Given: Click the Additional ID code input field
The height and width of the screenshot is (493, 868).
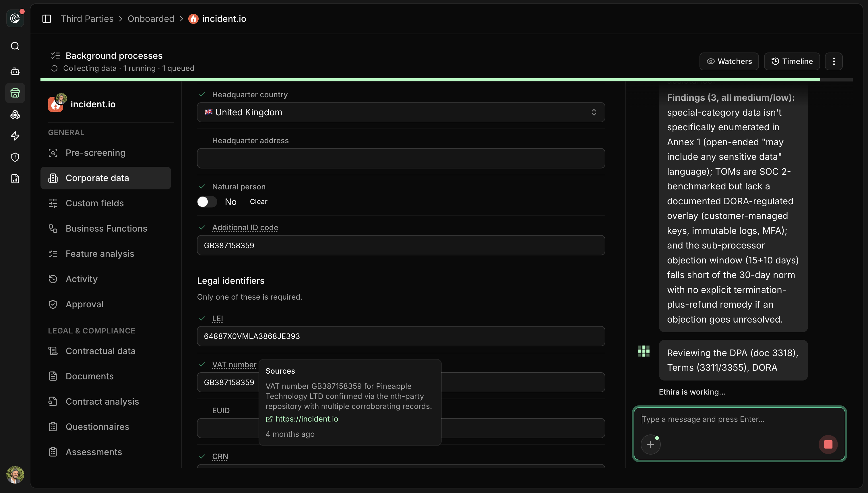Looking at the screenshot, I should pos(401,245).
